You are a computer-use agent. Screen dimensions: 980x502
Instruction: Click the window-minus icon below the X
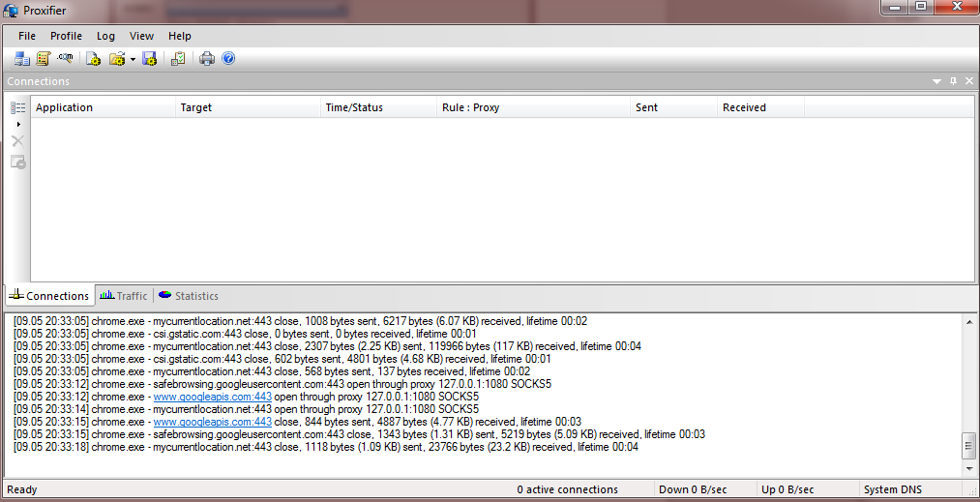tap(18, 162)
